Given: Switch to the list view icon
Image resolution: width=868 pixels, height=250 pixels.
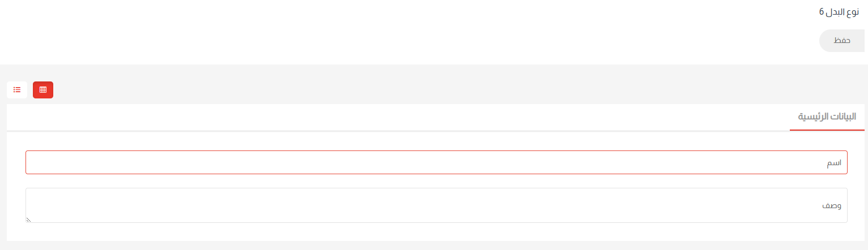Looking at the screenshot, I should click(x=17, y=90).
